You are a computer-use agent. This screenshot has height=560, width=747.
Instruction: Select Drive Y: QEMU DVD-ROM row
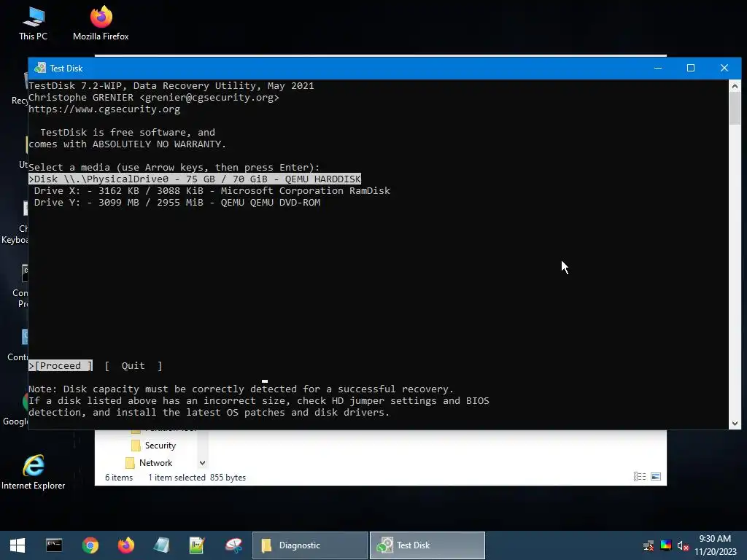click(177, 203)
